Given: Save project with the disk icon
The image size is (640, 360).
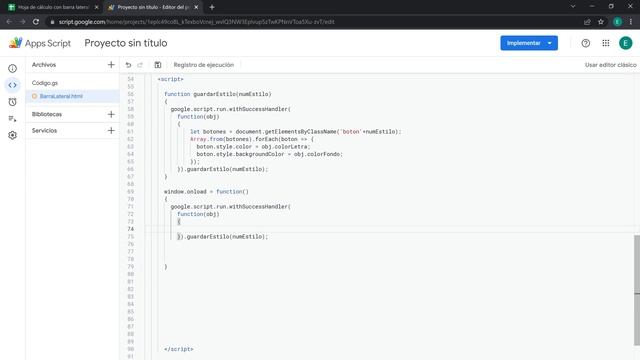Looking at the screenshot, I should [158, 65].
